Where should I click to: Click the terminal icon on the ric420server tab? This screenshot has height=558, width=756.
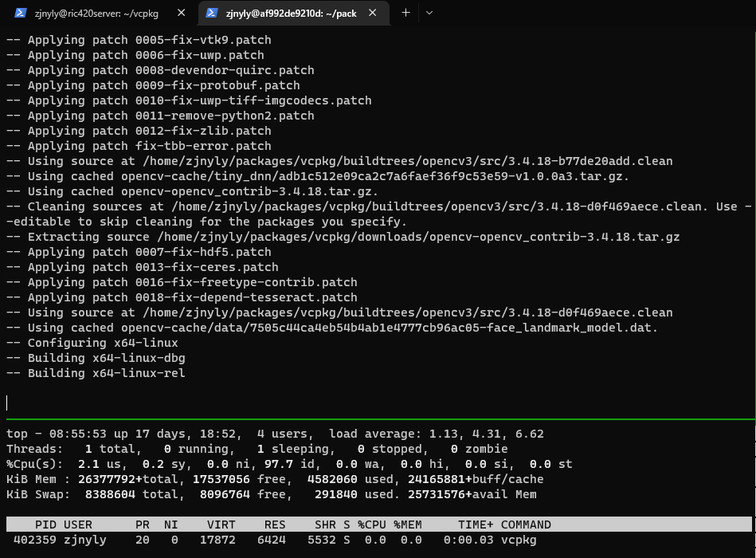pyautogui.click(x=18, y=13)
